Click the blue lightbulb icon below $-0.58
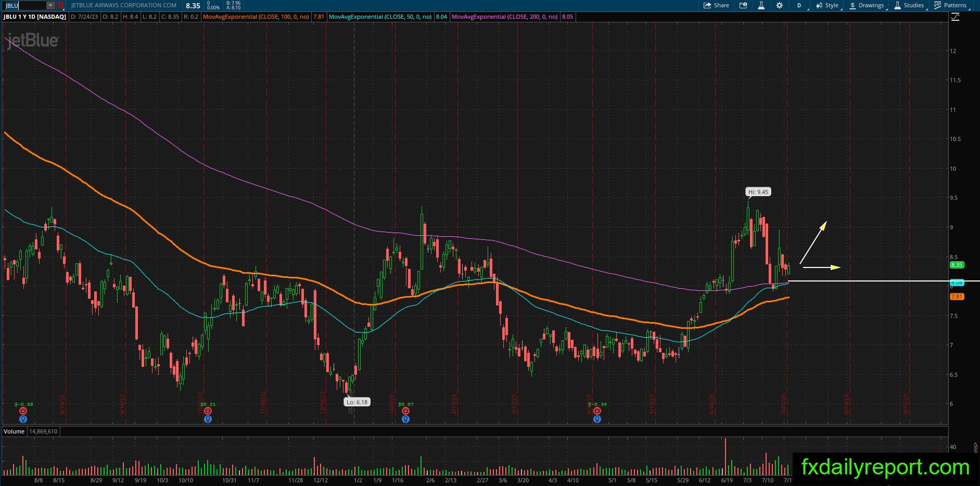980x486 pixels. [x=23, y=419]
